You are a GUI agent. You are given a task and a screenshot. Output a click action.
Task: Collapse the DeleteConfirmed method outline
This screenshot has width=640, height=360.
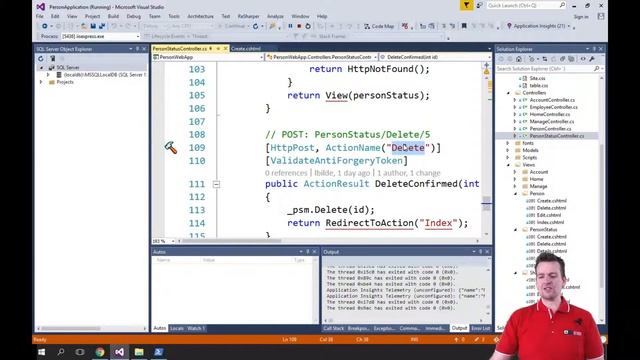point(216,184)
